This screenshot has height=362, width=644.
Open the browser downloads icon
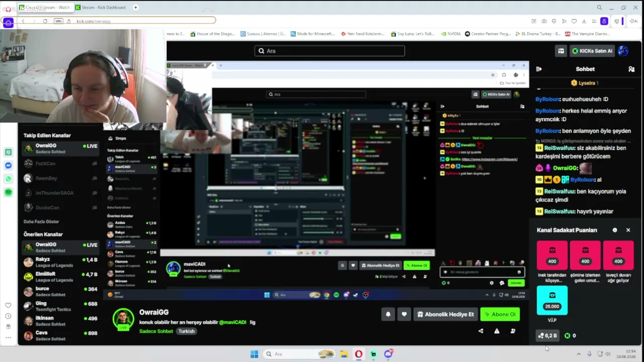tap(584, 21)
